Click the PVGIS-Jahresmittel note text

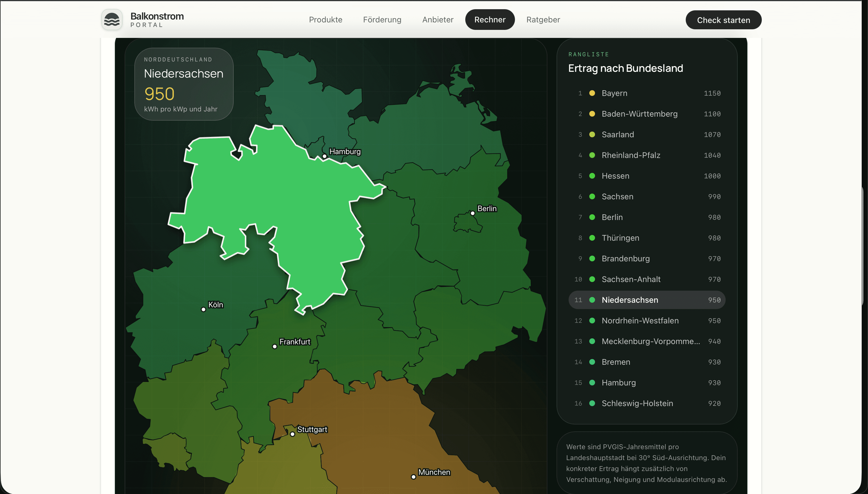point(646,463)
